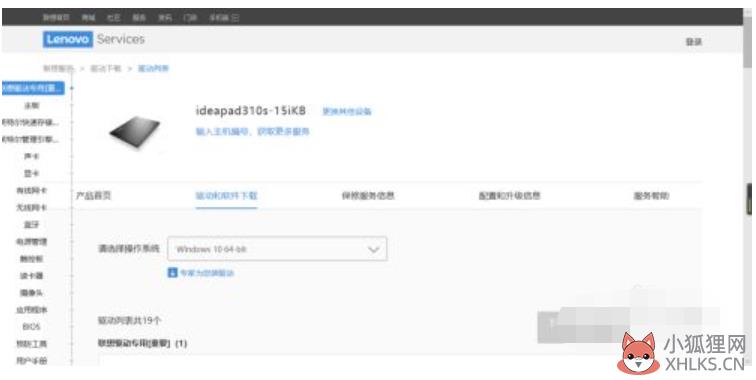
Task: Select 英特尔快速存储 in the sidebar
Action: click(30, 122)
